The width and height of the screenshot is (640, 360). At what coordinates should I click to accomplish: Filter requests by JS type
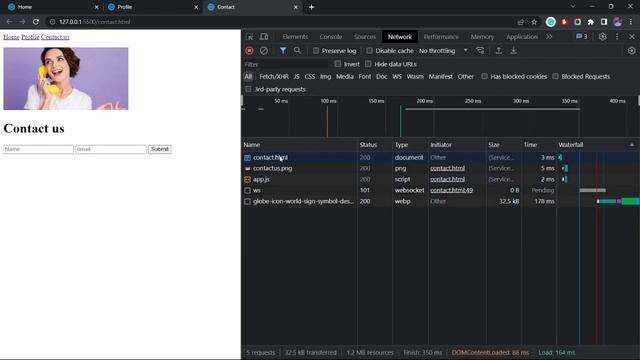click(x=296, y=76)
